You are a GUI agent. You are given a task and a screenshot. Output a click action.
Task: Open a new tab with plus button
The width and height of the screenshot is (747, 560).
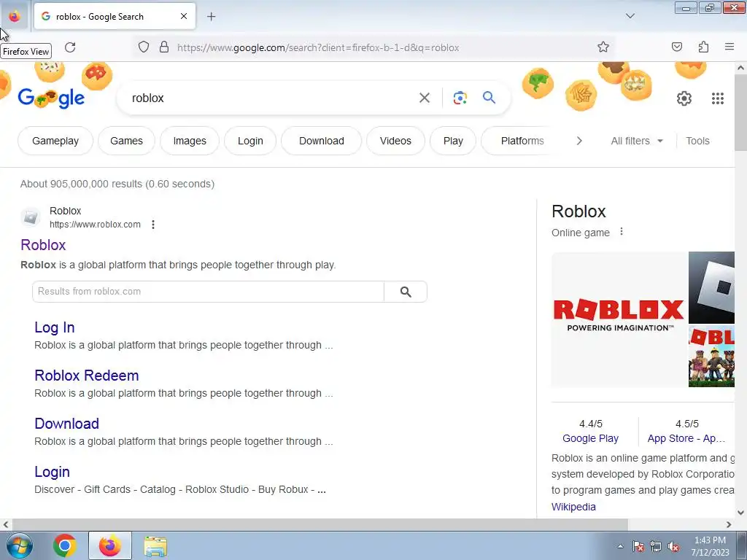pos(211,16)
